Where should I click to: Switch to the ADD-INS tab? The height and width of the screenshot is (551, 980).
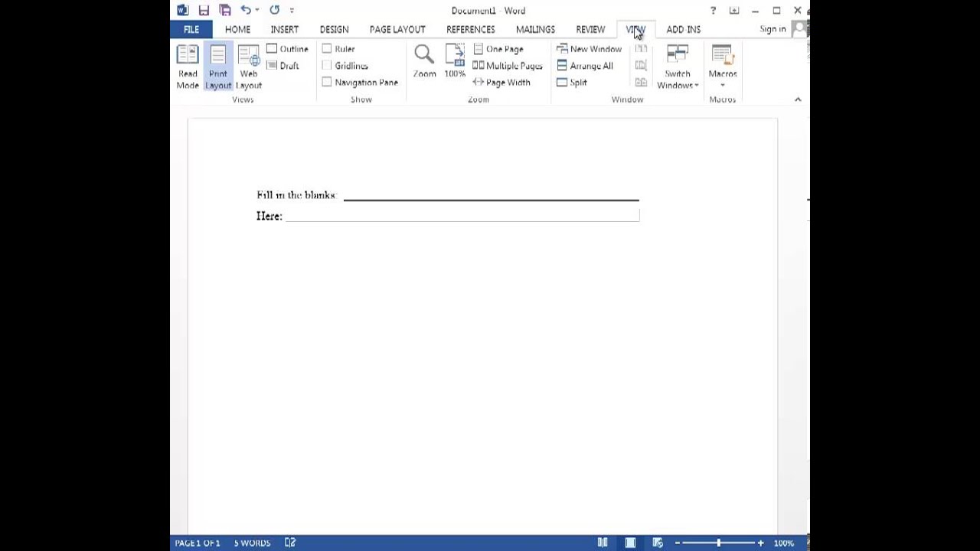684,29
